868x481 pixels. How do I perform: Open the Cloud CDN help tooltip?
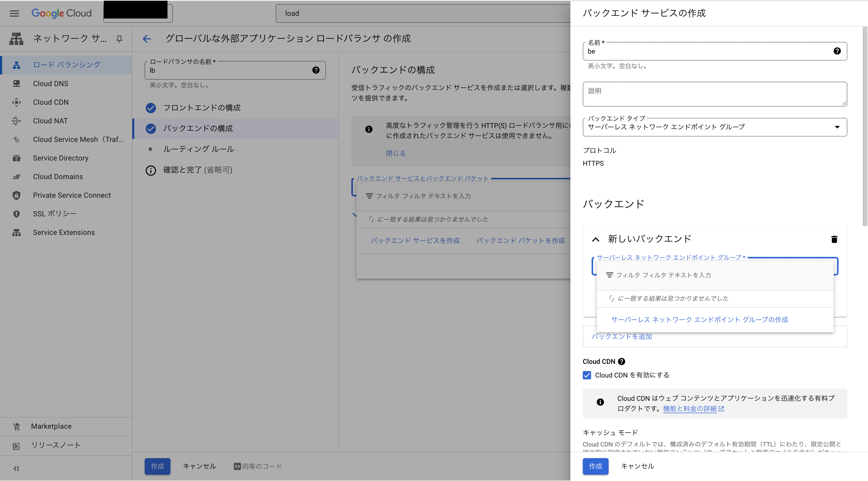pyautogui.click(x=622, y=361)
